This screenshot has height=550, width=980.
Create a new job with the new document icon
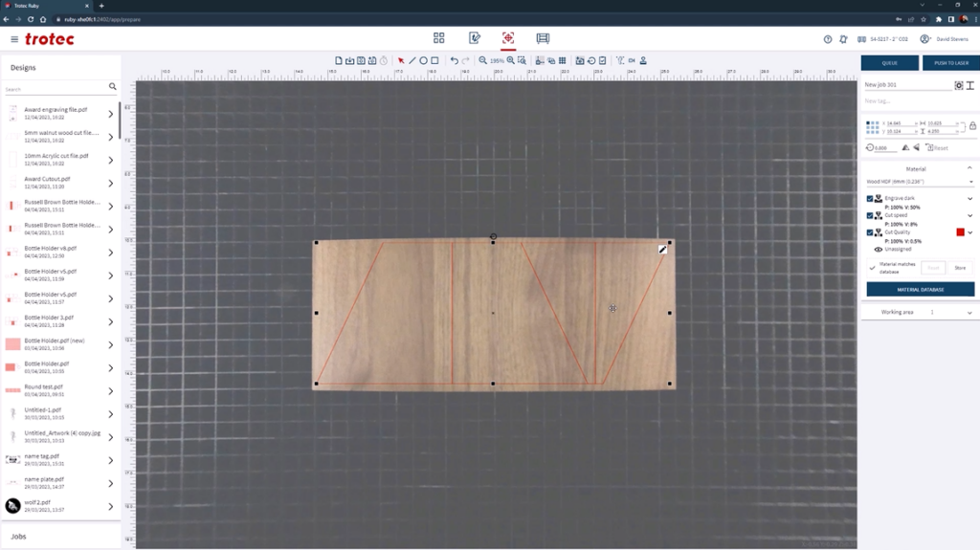(x=339, y=60)
